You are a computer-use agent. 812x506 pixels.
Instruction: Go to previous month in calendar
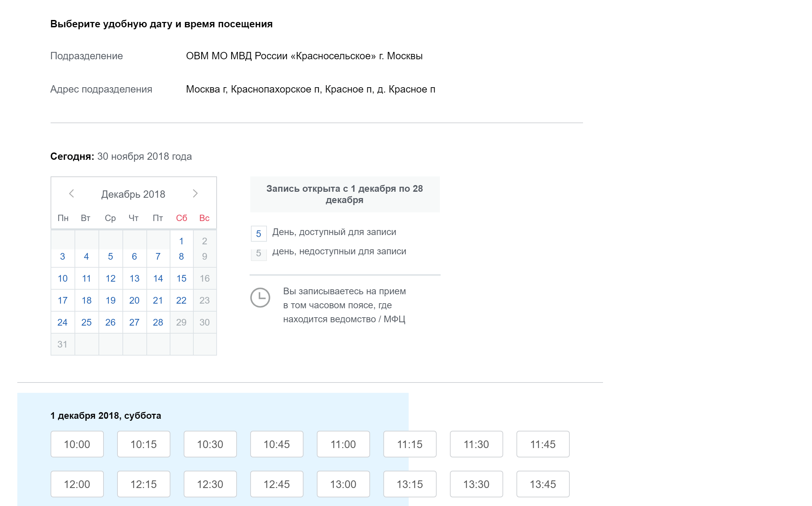point(71,193)
